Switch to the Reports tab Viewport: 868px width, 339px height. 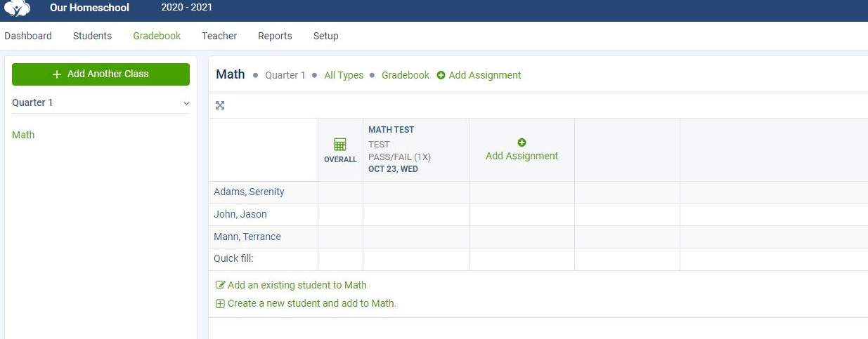(x=275, y=36)
